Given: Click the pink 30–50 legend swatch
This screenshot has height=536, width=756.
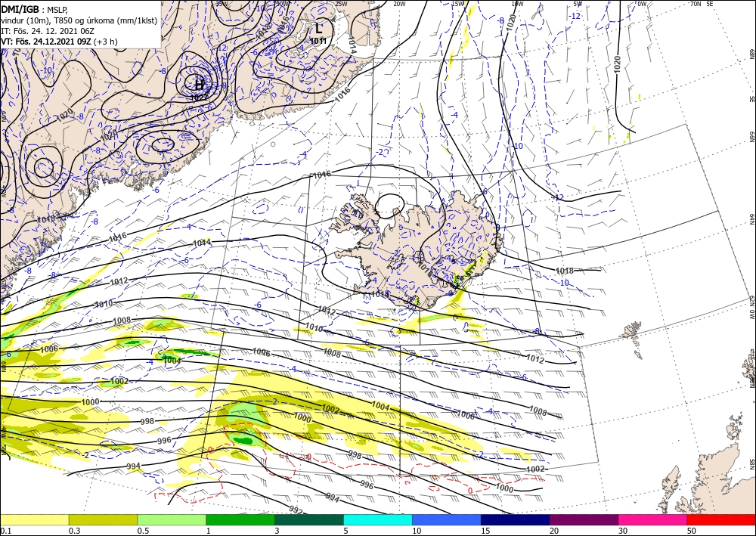Looking at the screenshot, I should (x=653, y=519).
